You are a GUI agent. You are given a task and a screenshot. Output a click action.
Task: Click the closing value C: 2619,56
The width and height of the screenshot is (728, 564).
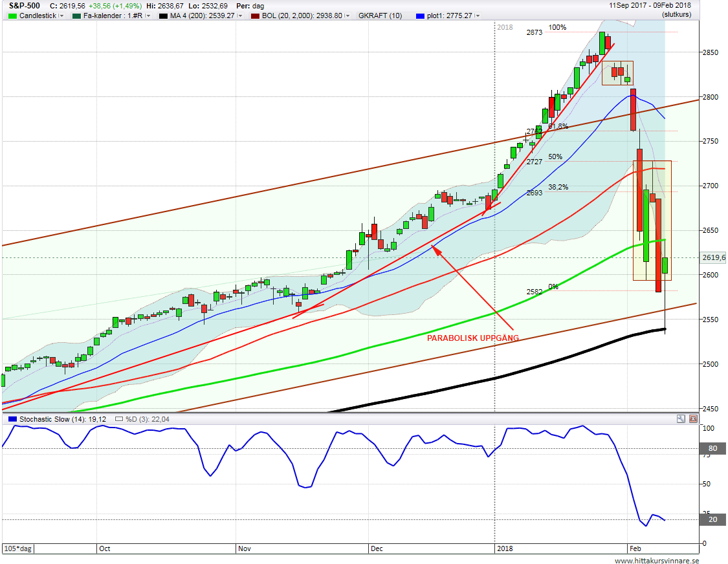click(x=67, y=6)
